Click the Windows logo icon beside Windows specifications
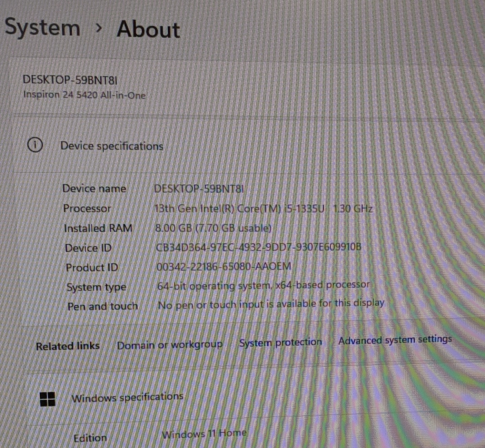Viewport: 485px width, 448px height. tap(48, 399)
